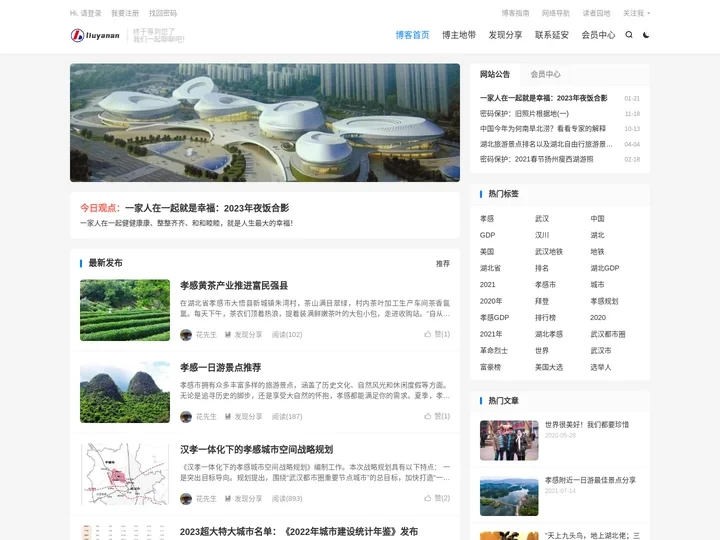The width and height of the screenshot is (720, 540).
Task: Open announcement 2021春节扬州瘦西湖游照
Action: pos(536,159)
